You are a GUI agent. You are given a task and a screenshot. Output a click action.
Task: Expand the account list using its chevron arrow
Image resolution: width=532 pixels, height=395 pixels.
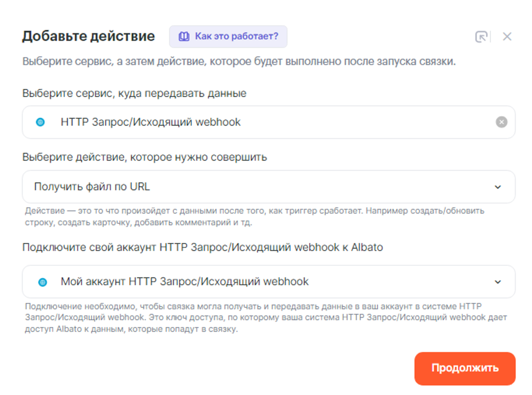[x=498, y=282]
